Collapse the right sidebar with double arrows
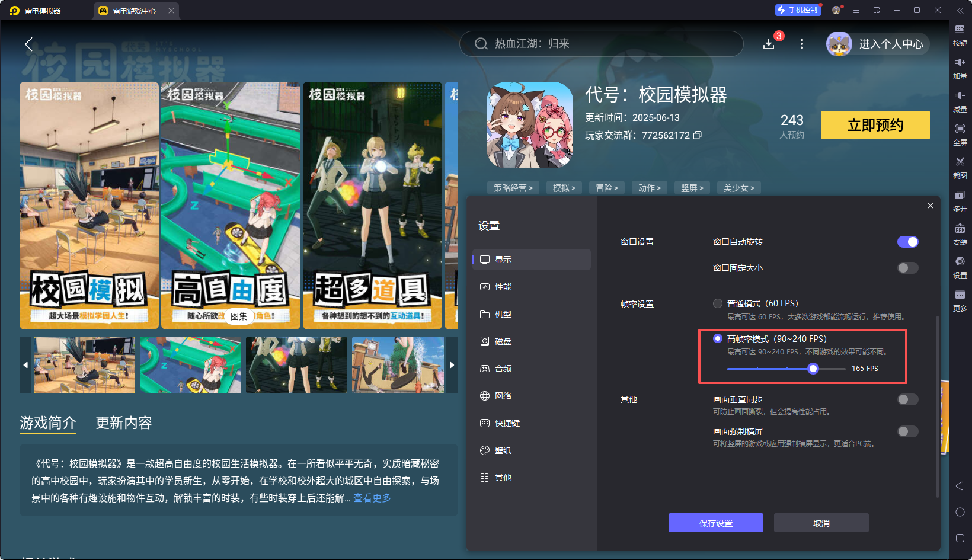 (960, 11)
